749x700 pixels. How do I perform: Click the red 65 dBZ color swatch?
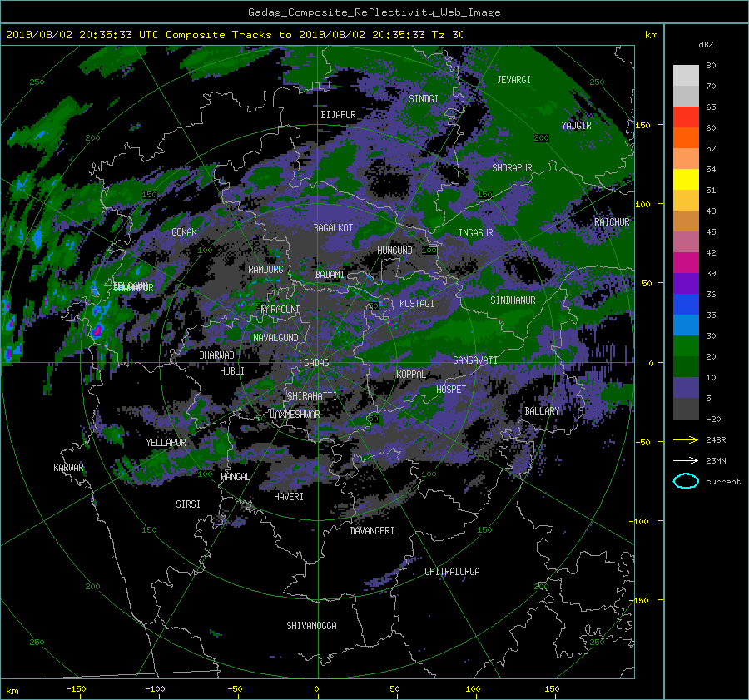point(686,117)
